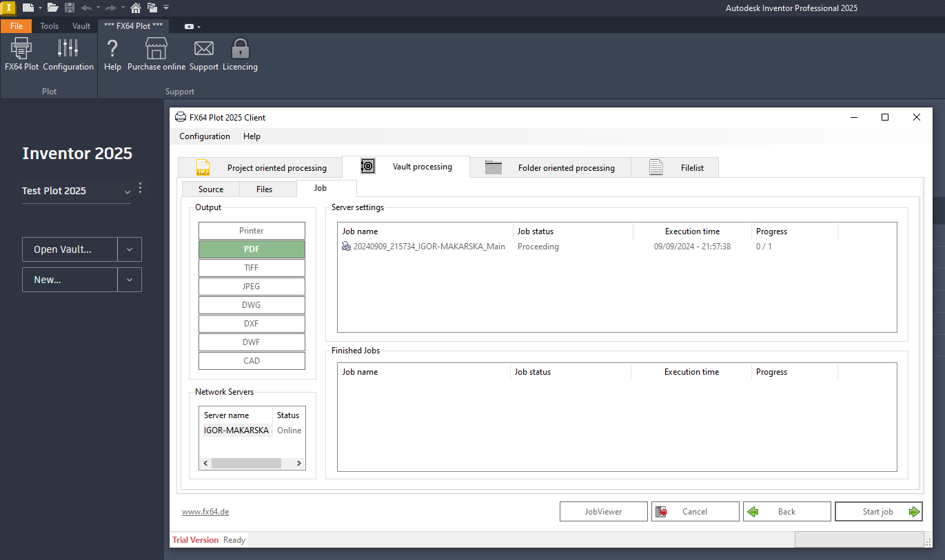Image resolution: width=945 pixels, height=560 pixels.
Task: Open Customize Quick Access Toolbar dropdown
Action: [x=166, y=8]
